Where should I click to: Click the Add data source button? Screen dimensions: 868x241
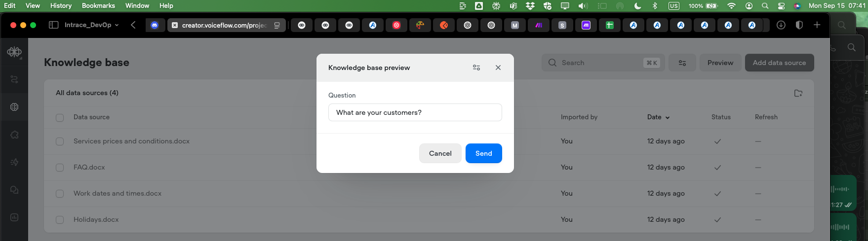point(779,63)
